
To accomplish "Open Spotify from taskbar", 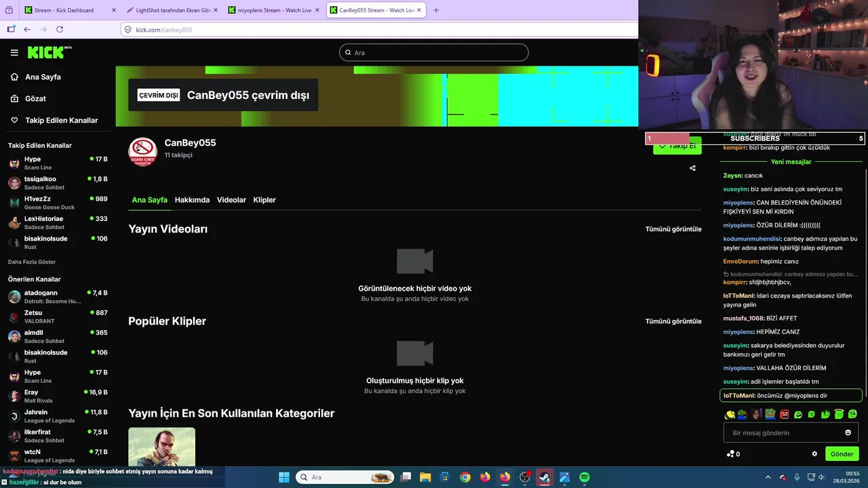I will pos(585,477).
